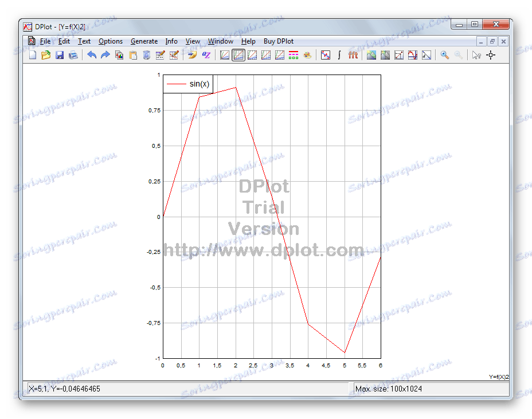Click the colored mountain picture icon

click(x=371, y=55)
